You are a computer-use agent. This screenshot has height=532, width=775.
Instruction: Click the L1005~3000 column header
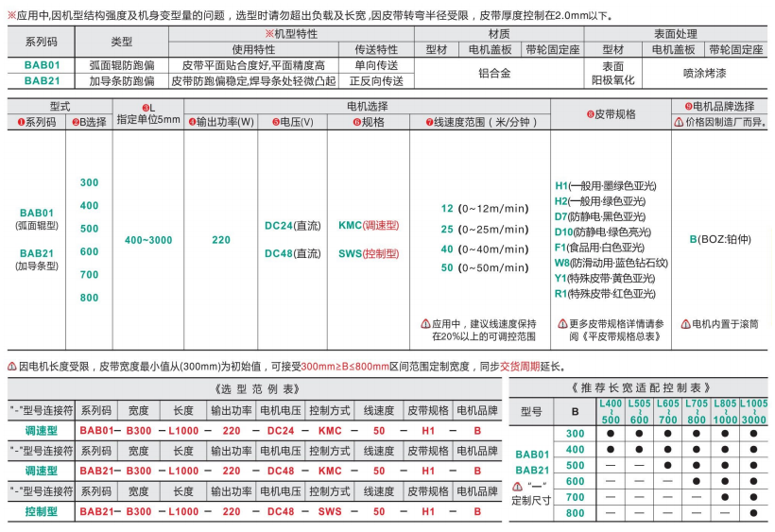pyautogui.click(x=753, y=411)
